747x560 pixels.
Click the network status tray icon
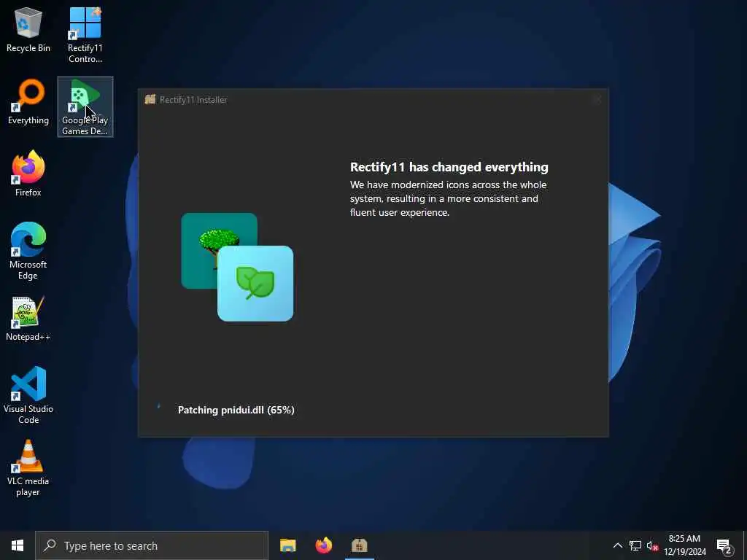pos(635,545)
